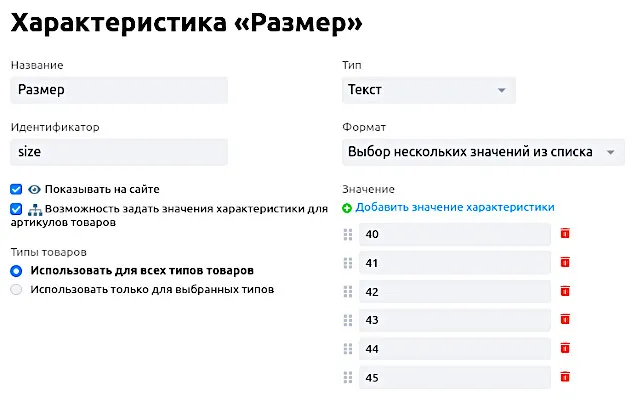The width and height of the screenshot is (637, 402).
Task: Choose «Использовать для всех типов товаров» radio
Action: click(16, 270)
